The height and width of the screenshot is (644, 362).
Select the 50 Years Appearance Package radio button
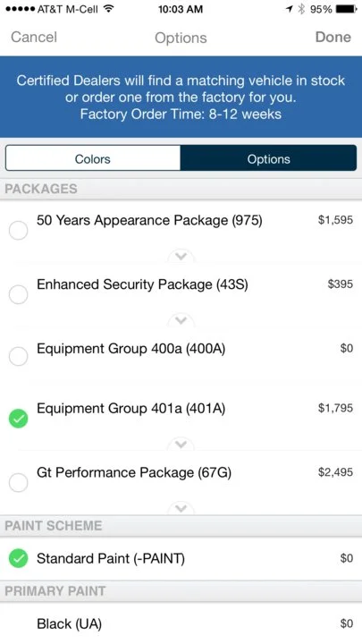(x=18, y=231)
